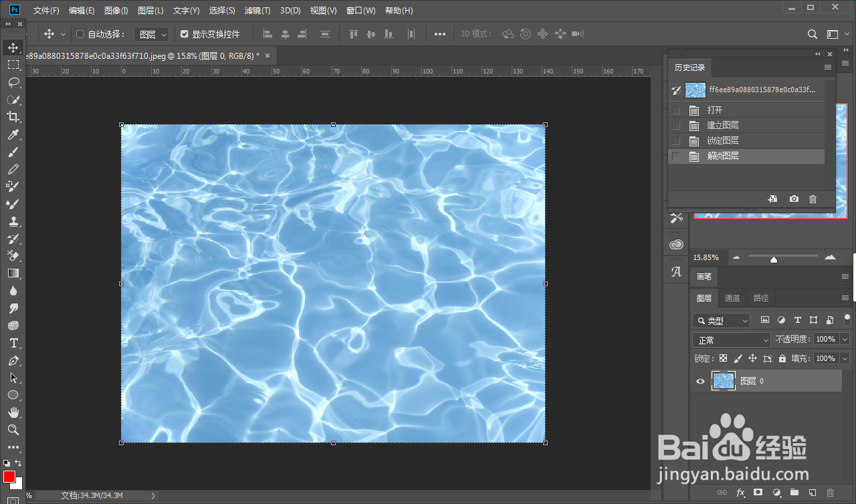
Task: Open the 类型 layer filter dropdown
Action: pyautogui.click(x=722, y=321)
